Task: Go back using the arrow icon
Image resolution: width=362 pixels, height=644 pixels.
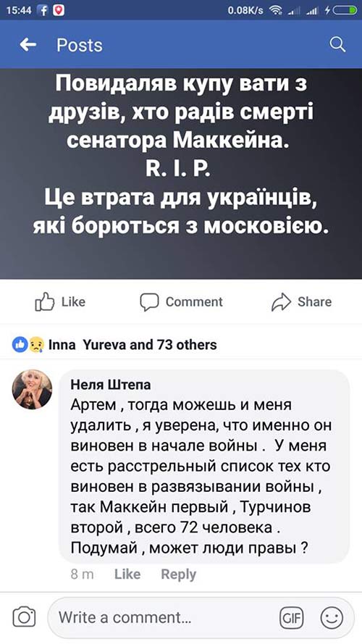Action: (28, 44)
